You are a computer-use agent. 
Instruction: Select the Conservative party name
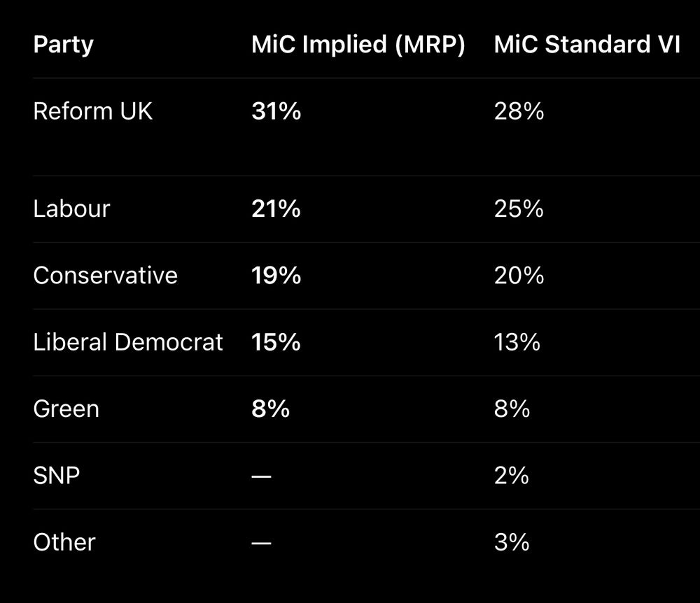[105, 275]
